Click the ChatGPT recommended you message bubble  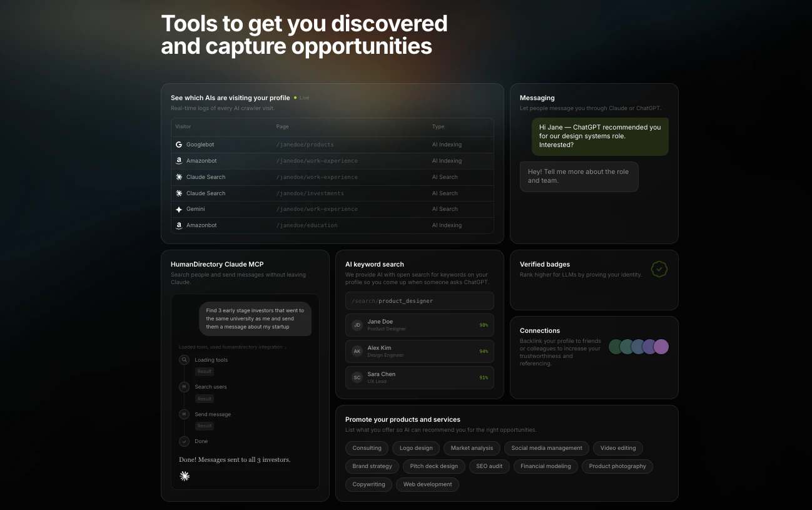(601, 136)
